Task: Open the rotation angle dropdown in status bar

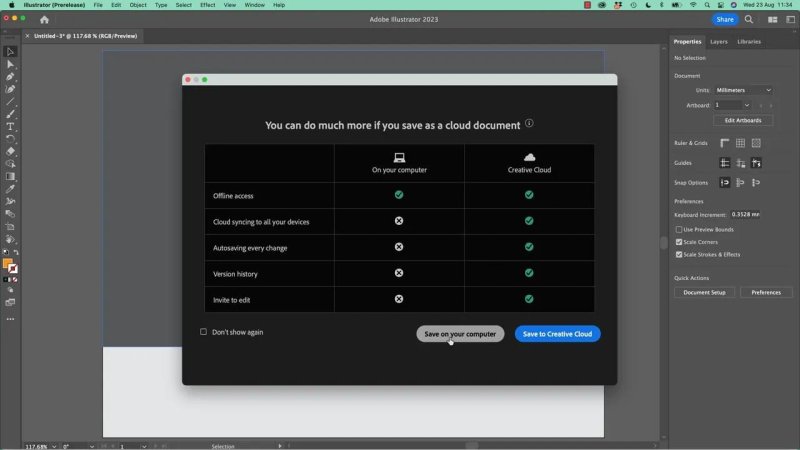Action: point(92,446)
